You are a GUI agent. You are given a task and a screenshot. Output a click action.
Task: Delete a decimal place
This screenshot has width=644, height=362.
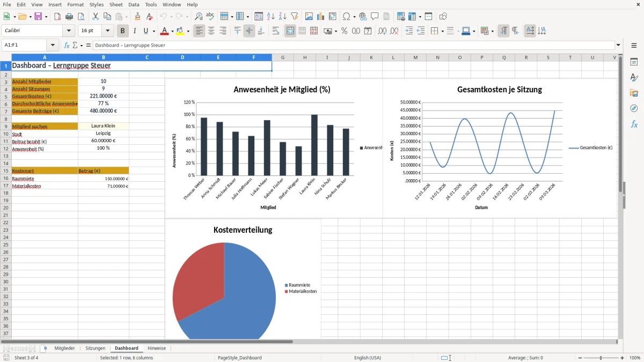(x=394, y=31)
